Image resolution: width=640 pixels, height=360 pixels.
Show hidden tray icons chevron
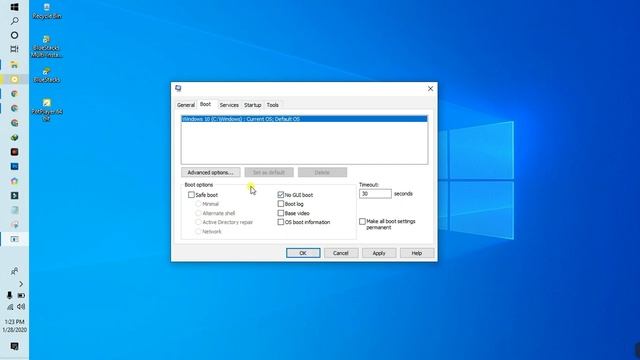(x=21, y=284)
